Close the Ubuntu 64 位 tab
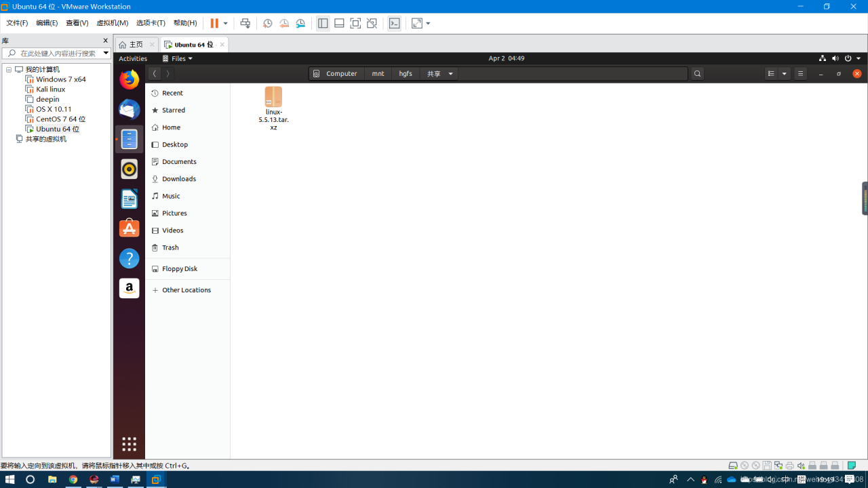Screen dimensions: 868x488 [222, 45]
